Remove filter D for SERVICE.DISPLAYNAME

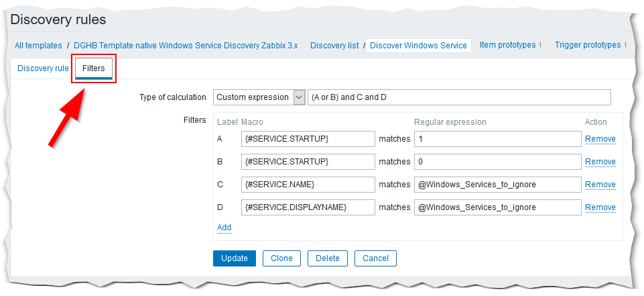(600, 207)
